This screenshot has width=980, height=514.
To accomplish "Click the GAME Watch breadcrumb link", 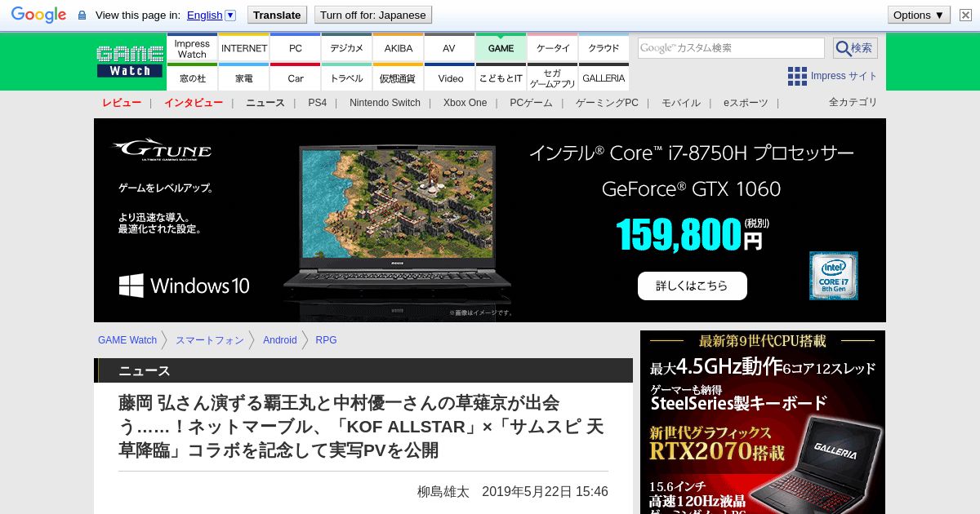I will coord(127,340).
